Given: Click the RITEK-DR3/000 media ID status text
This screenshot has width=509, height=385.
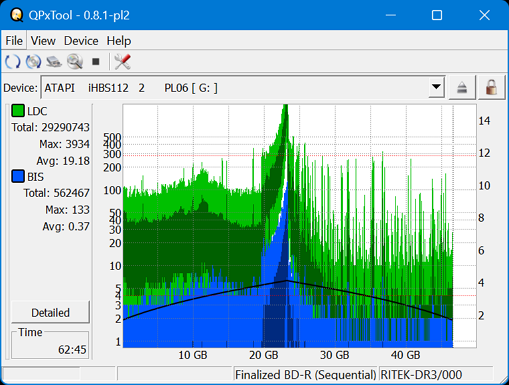Looking at the screenshot, I should tap(421, 375).
